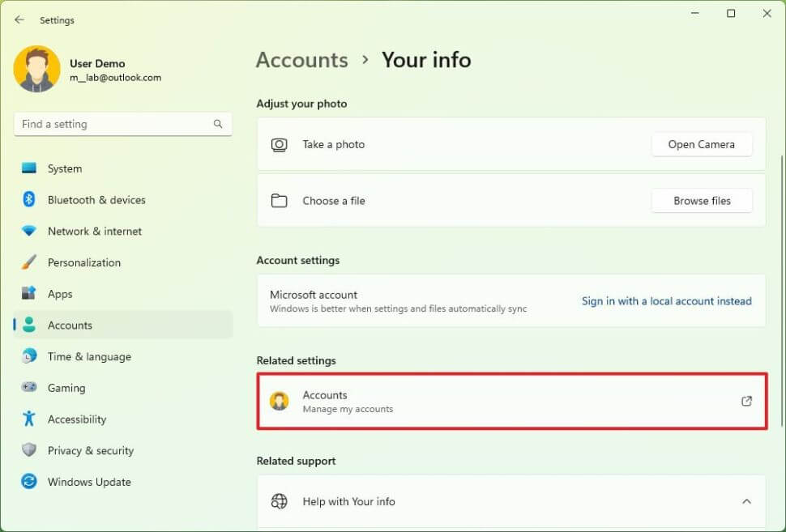Click the Find a setting search box
The height and width of the screenshot is (532, 786).
pos(122,124)
